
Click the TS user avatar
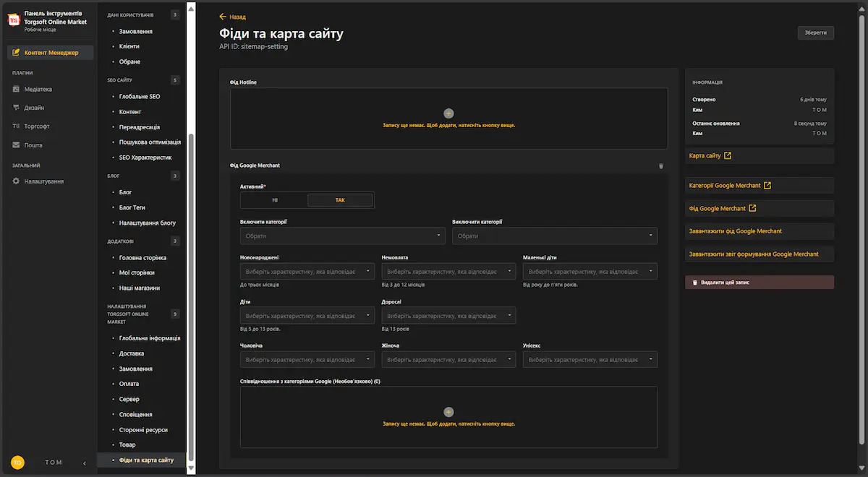click(17, 463)
